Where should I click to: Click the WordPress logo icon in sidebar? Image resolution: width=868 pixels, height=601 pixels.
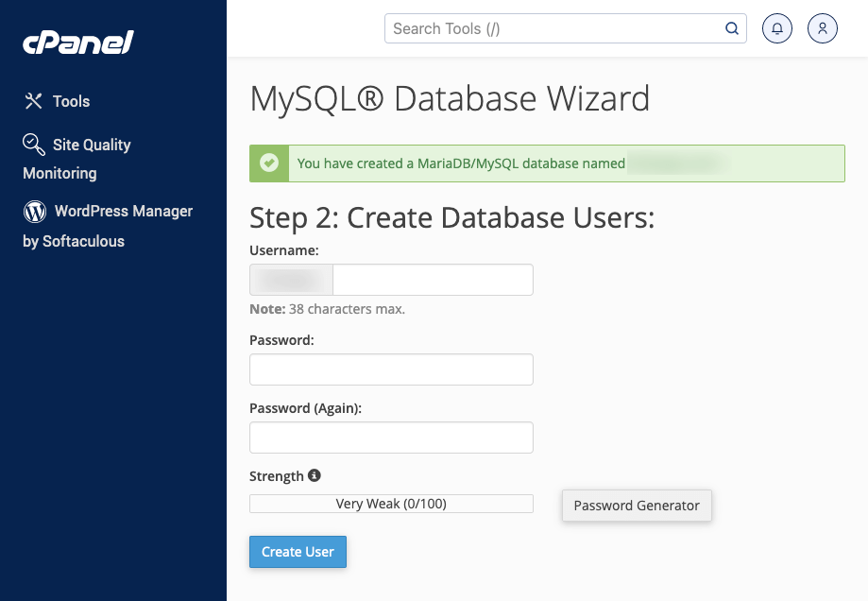tap(35, 212)
